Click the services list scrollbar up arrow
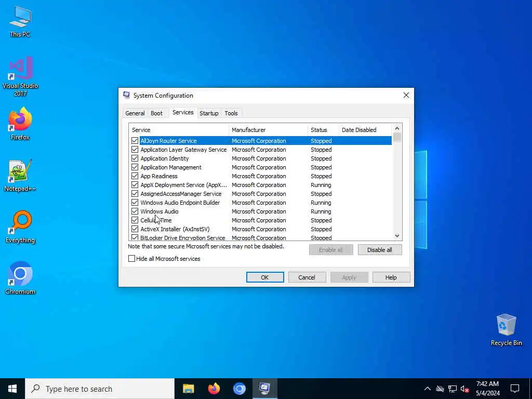This screenshot has width=532, height=399. (x=397, y=128)
